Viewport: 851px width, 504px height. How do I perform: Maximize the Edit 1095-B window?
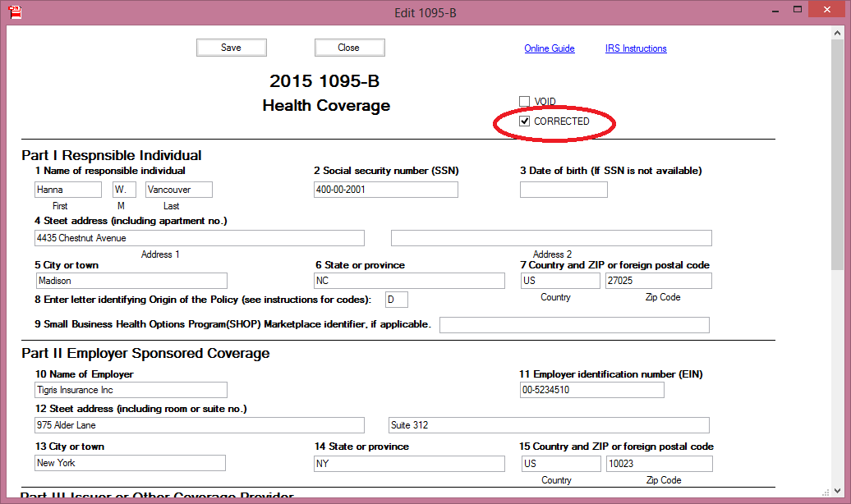pos(798,10)
